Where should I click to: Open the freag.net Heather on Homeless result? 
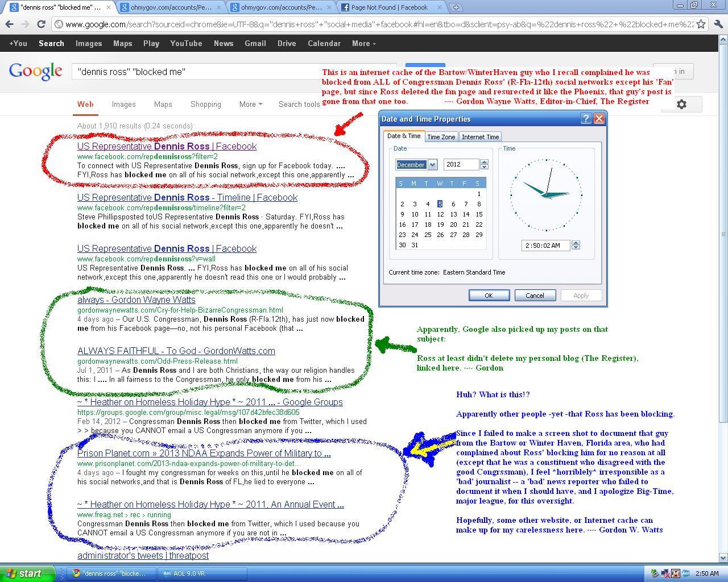(210, 504)
